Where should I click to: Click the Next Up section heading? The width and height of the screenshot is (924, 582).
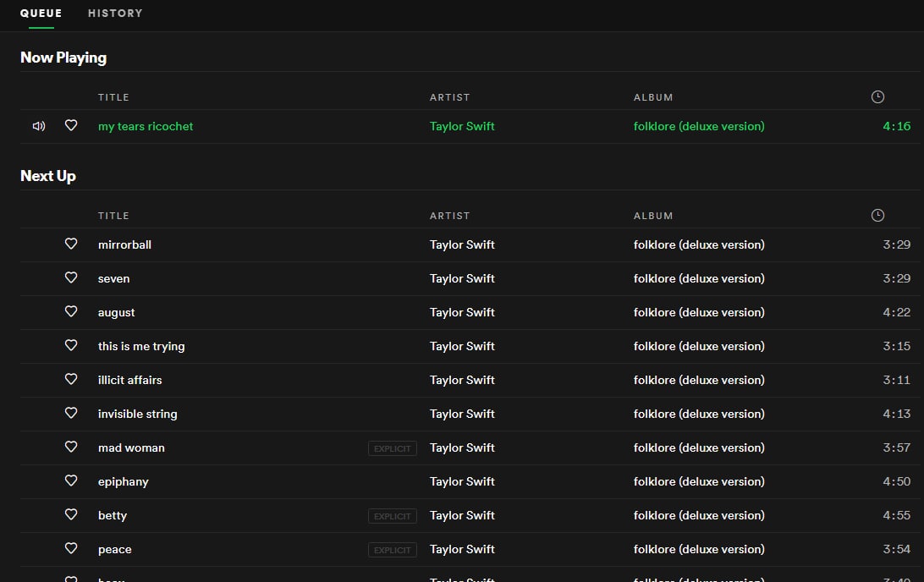pos(47,176)
